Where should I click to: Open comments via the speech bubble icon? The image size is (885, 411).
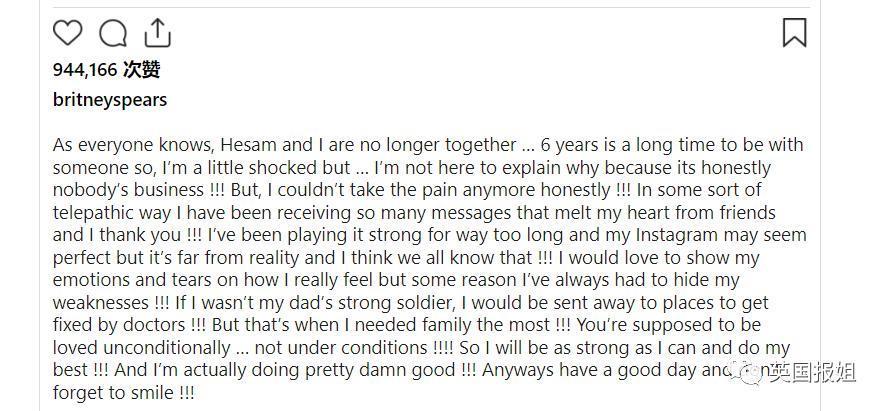pyautogui.click(x=113, y=34)
